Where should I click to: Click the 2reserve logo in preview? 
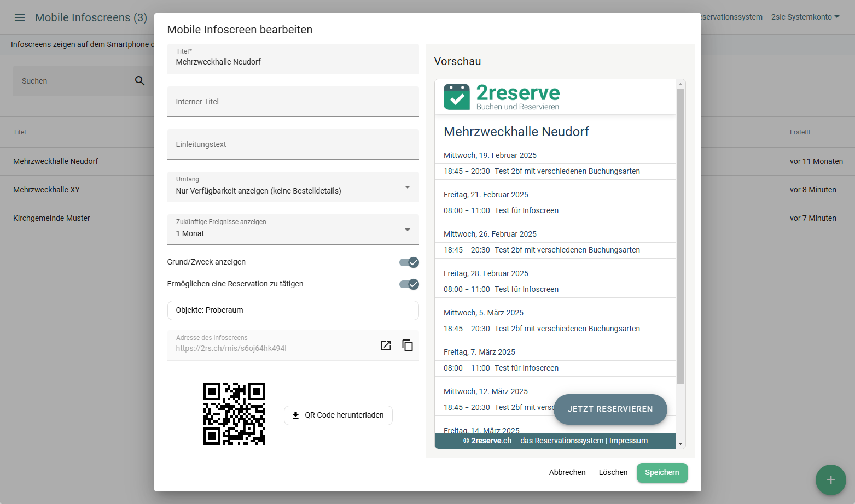pos(502,97)
